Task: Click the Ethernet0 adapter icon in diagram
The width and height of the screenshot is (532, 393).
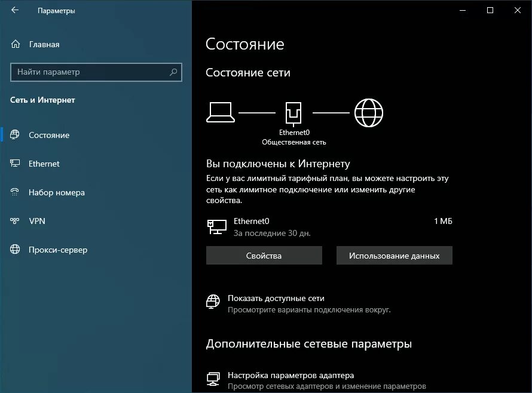Action: coord(293,114)
